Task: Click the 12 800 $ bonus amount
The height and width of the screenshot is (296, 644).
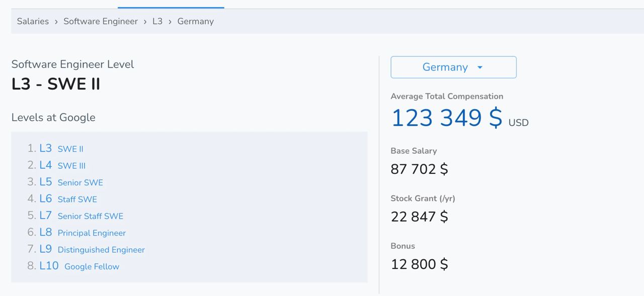Action: point(419,264)
